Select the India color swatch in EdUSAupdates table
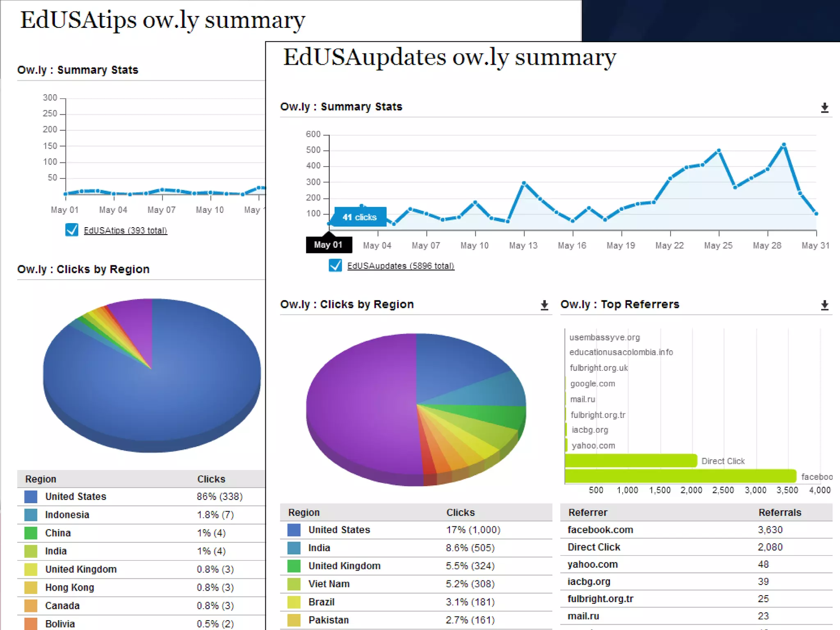This screenshot has width=840, height=630. 294,548
